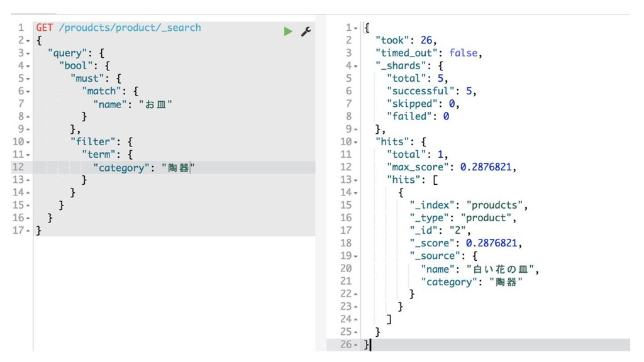Fold the "bool" block at line 4
This screenshot has width=644, height=362.
pos(28,67)
